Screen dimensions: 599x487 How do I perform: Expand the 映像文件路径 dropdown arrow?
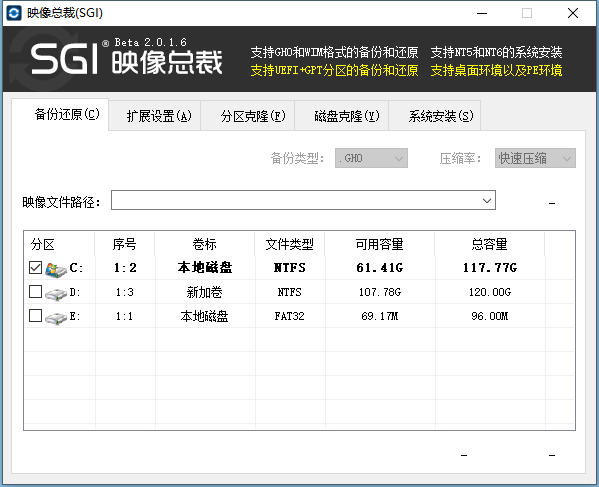tap(487, 201)
